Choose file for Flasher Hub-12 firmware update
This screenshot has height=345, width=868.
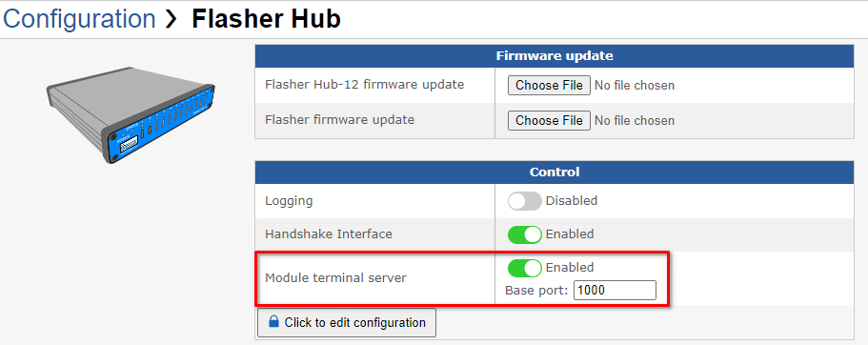[x=549, y=85]
